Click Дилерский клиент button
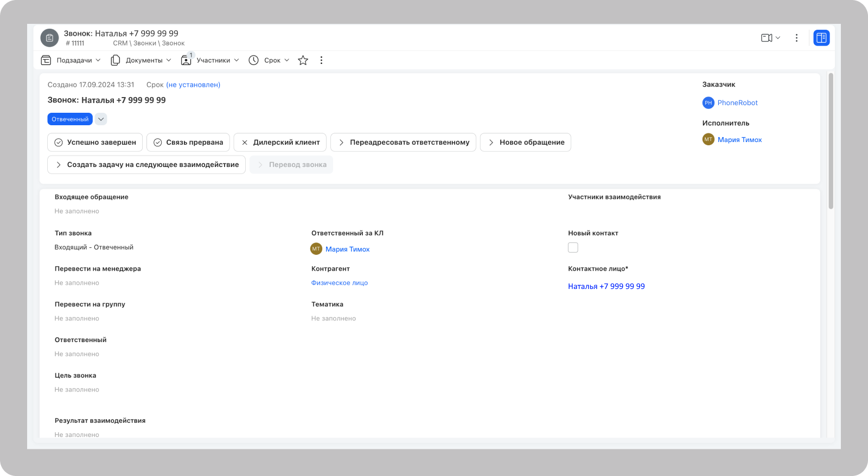868x476 pixels. click(280, 142)
